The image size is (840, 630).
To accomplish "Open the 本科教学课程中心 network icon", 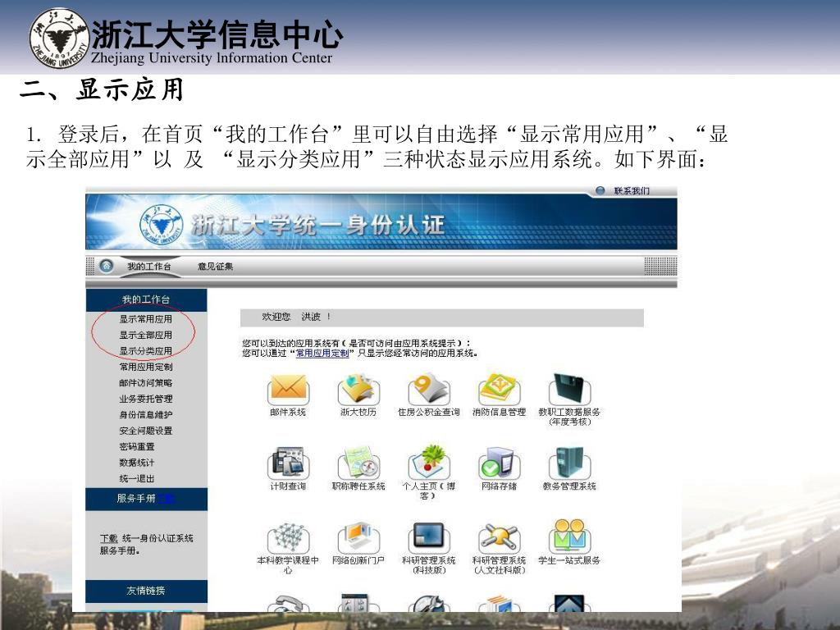I will click(288, 537).
